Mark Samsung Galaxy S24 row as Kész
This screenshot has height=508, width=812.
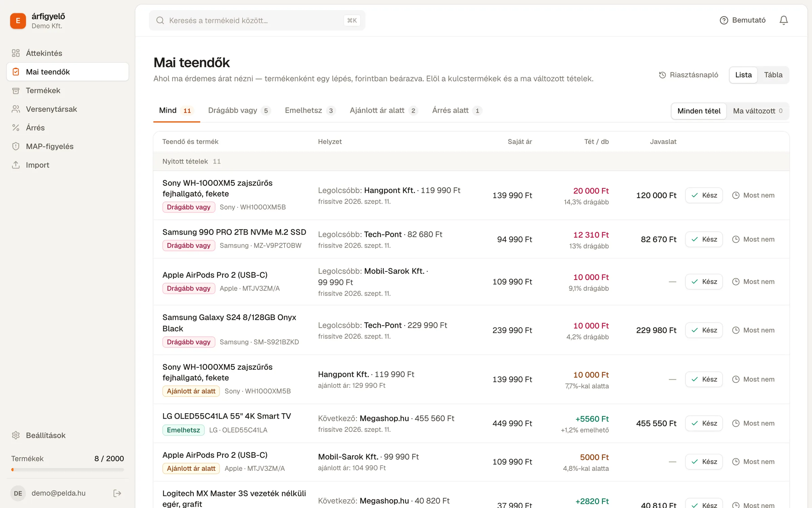coord(704,330)
